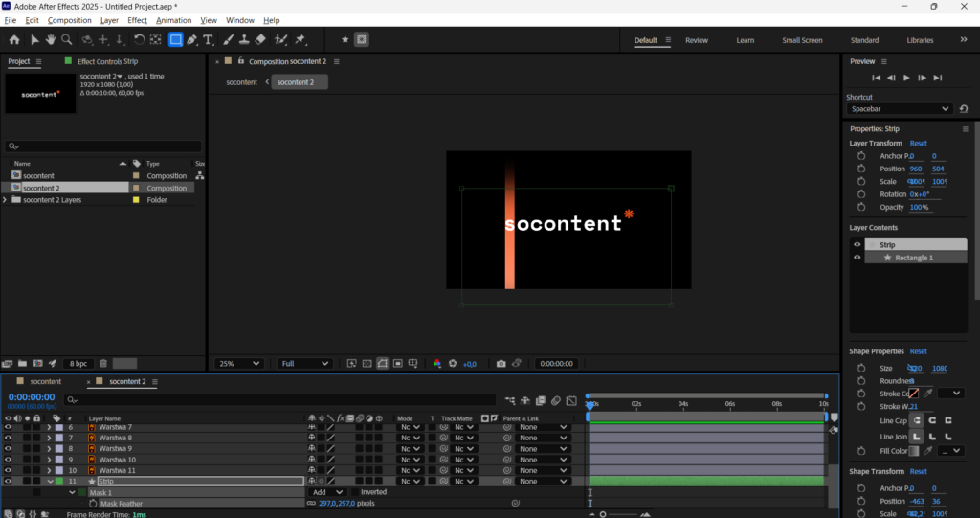Jump to first frame in Preview panel

[877, 78]
